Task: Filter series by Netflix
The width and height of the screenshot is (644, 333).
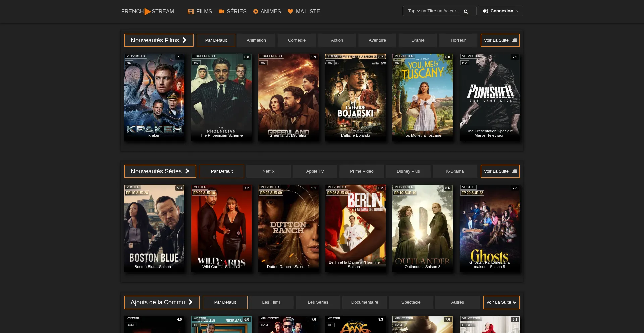Action: (x=268, y=171)
